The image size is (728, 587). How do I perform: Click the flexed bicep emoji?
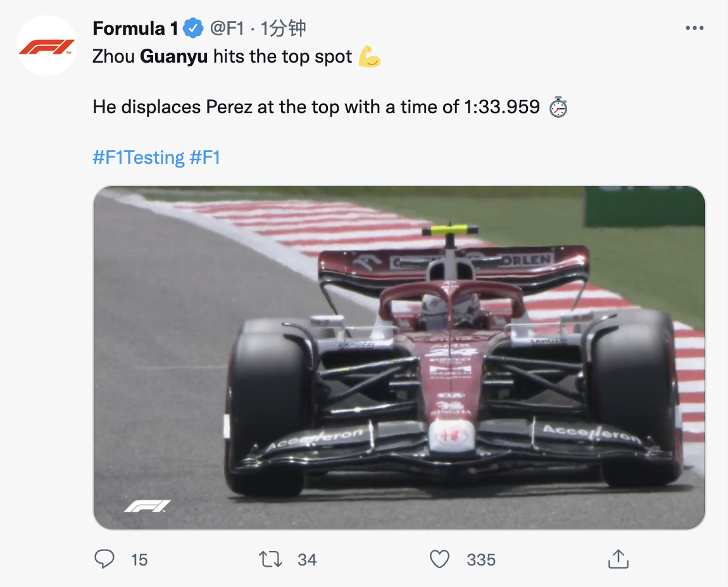tap(370, 57)
